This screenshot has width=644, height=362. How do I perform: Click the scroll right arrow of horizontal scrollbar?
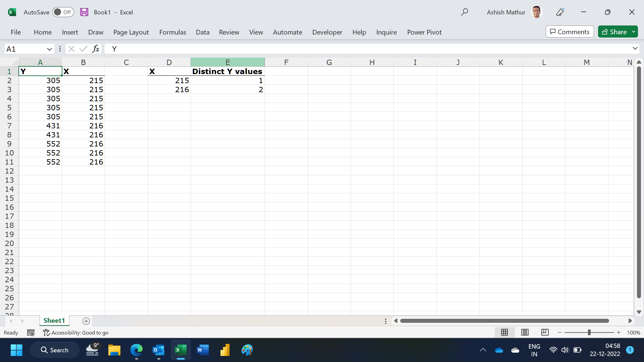(x=630, y=321)
